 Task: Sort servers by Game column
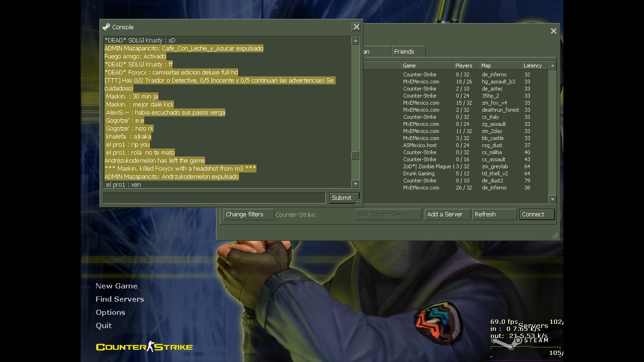(427, 66)
